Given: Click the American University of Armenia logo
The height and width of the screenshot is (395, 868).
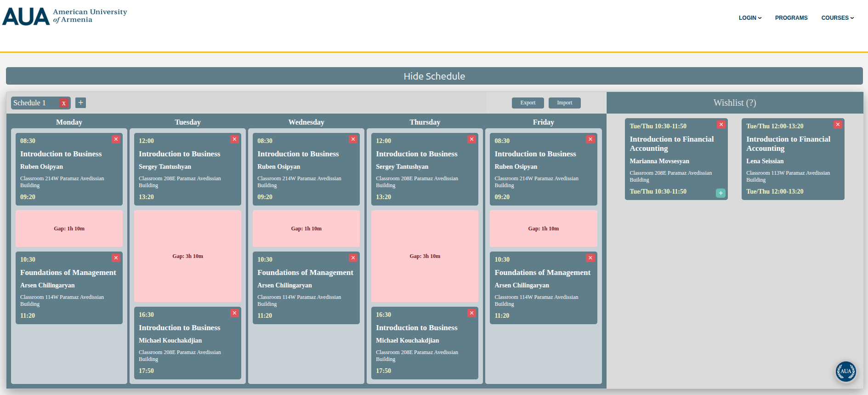Looking at the screenshot, I should (65, 17).
